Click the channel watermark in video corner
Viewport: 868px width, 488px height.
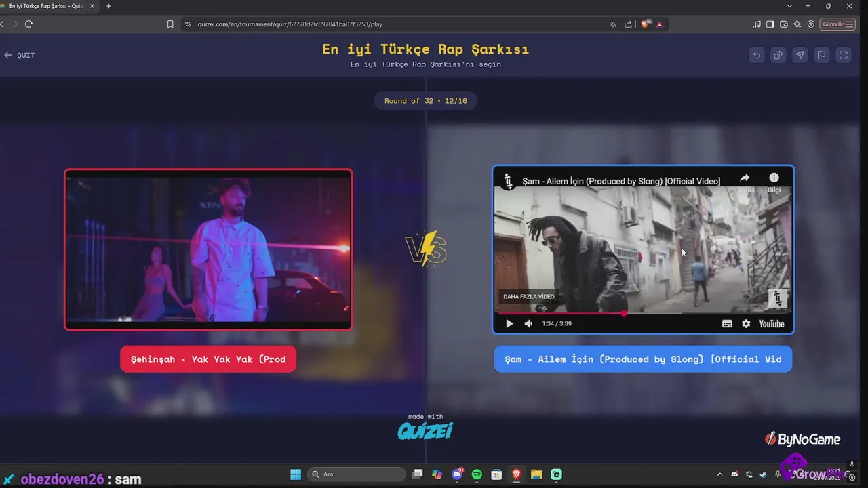click(x=777, y=298)
